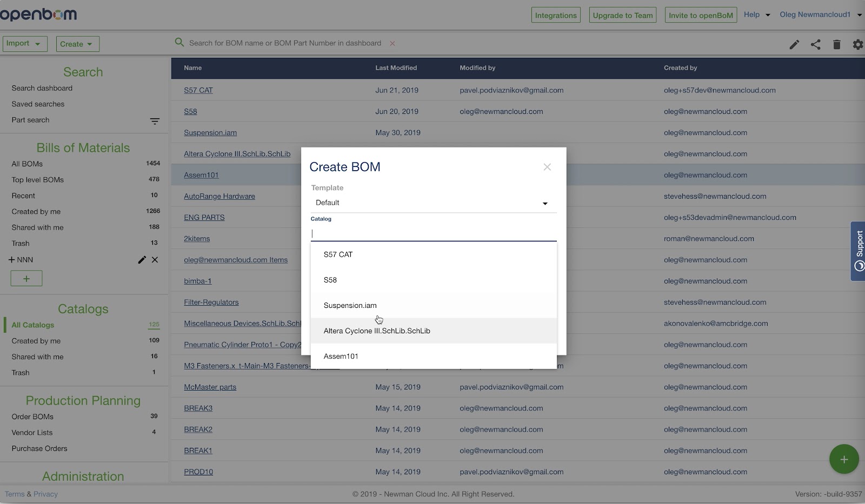
Task: Open the McMaster parts link
Action: tap(210, 387)
